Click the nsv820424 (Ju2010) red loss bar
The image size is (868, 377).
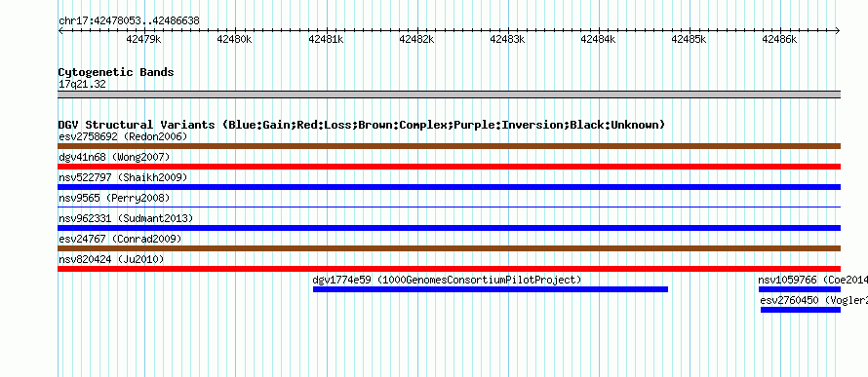pos(449,269)
